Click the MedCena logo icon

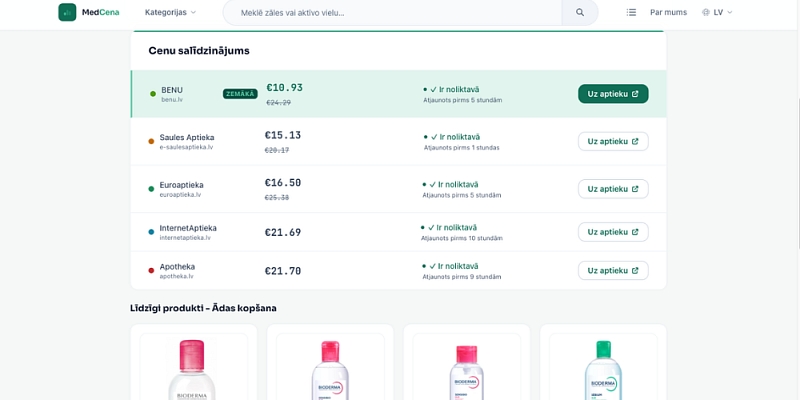[67, 12]
